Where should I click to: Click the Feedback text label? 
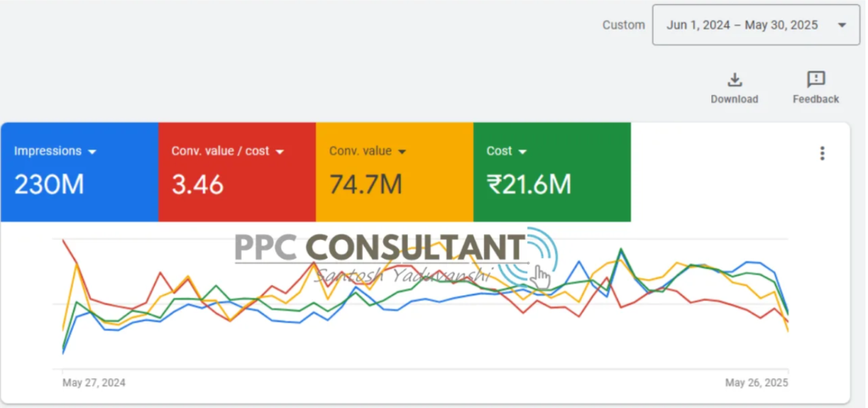click(x=815, y=99)
